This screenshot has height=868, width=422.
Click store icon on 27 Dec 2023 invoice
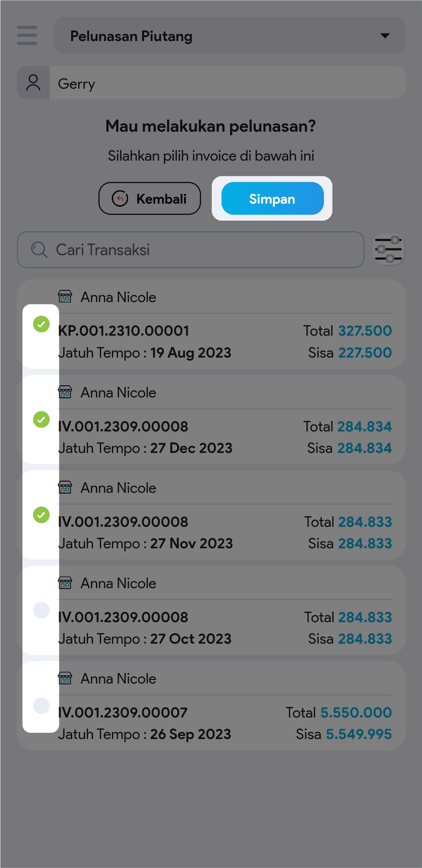click(x=65, y=392)
